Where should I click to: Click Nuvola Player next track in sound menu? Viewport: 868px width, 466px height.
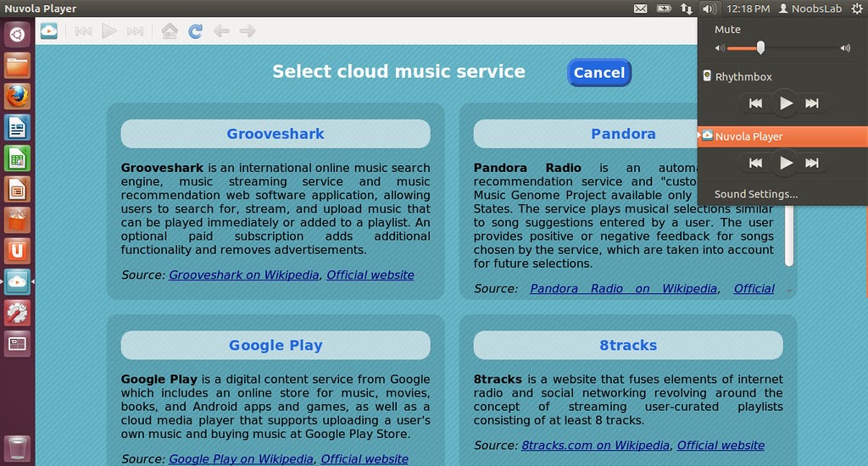[x=812, y=163]
